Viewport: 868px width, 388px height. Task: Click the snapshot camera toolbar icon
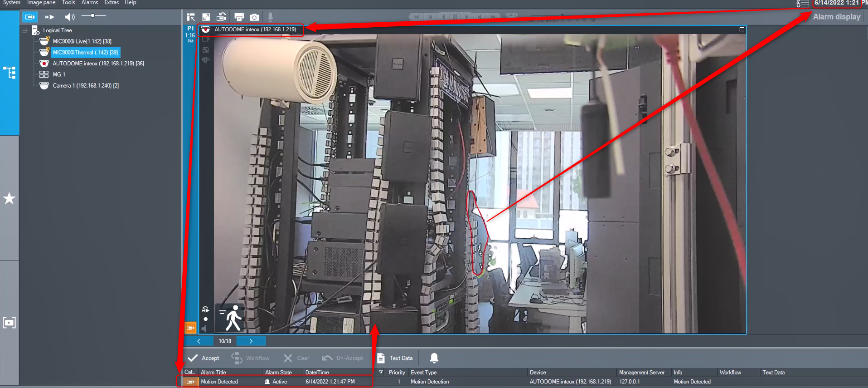pyautogui.click(x=254, y=17)
